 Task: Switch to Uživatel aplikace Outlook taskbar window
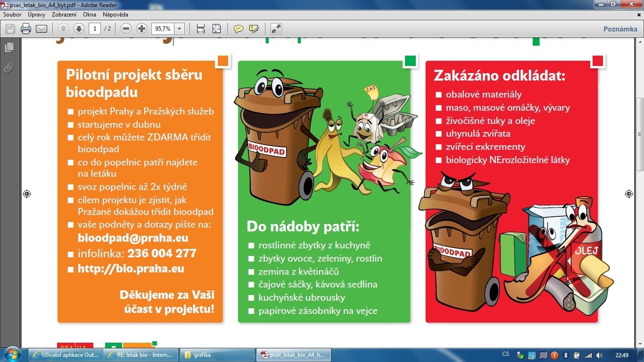[x=66, y=355]
